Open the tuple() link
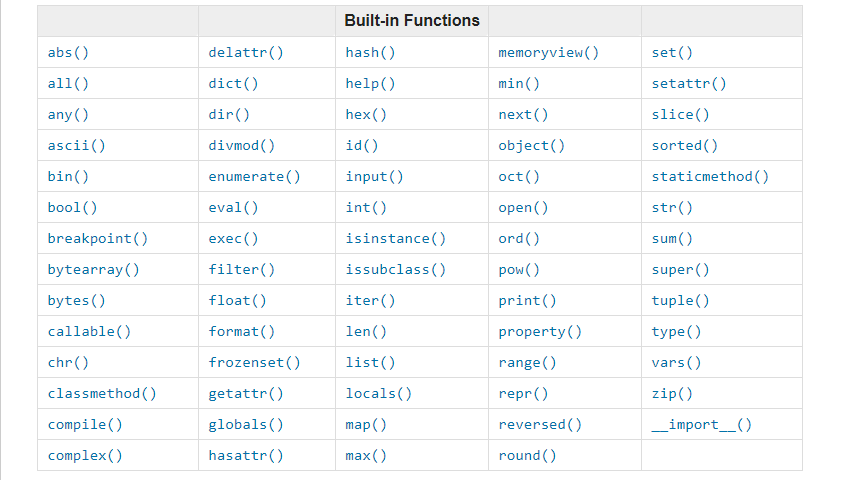This screenshot has height=480, width=846. tap(680, 300)
